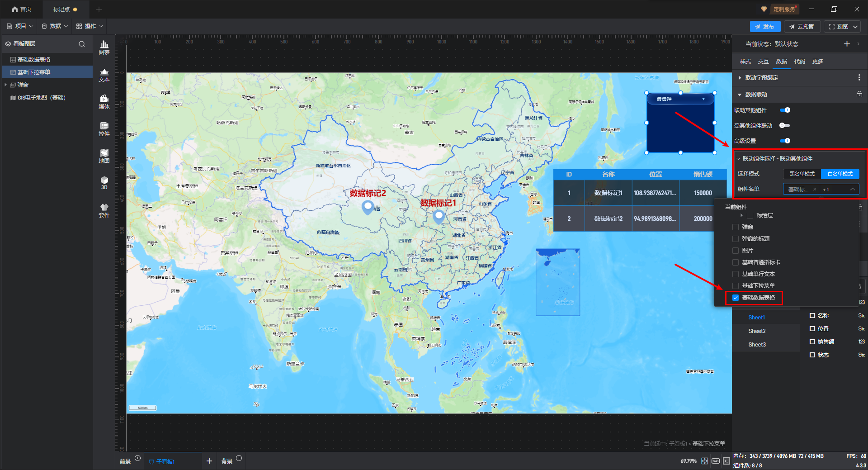Add a foreground layer next to 前景
Screen dimensions: 868x470
click(138, 458)
